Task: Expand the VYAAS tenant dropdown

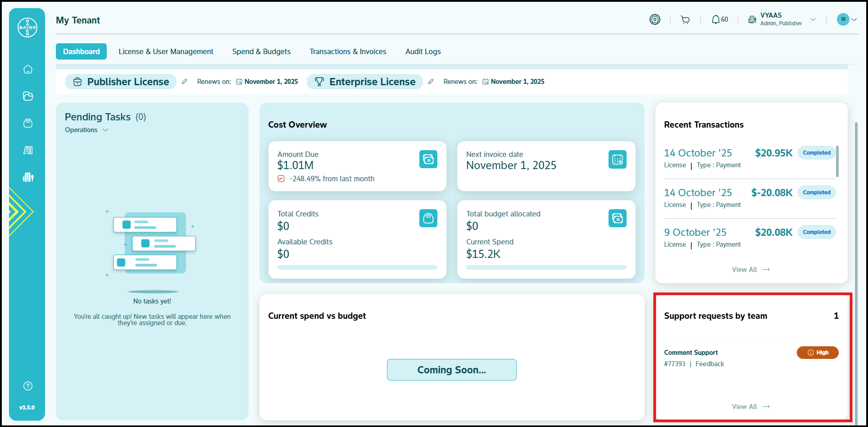Action: (813, 19)
